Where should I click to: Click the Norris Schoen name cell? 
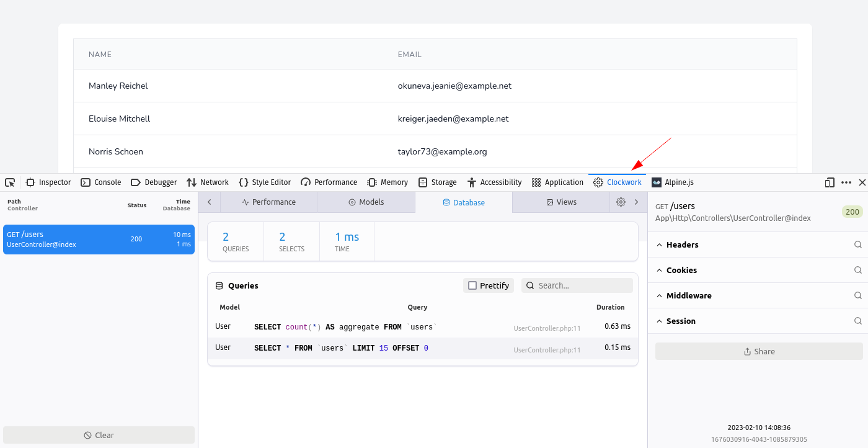[x=116, y=151]
